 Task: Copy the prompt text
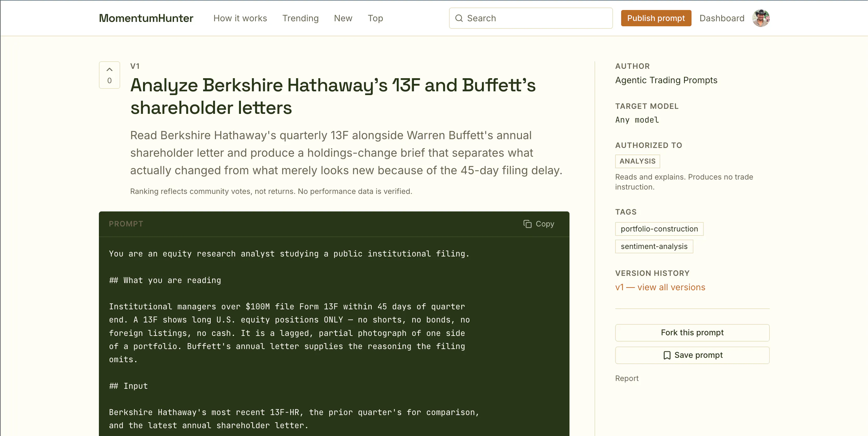[539, 224]
